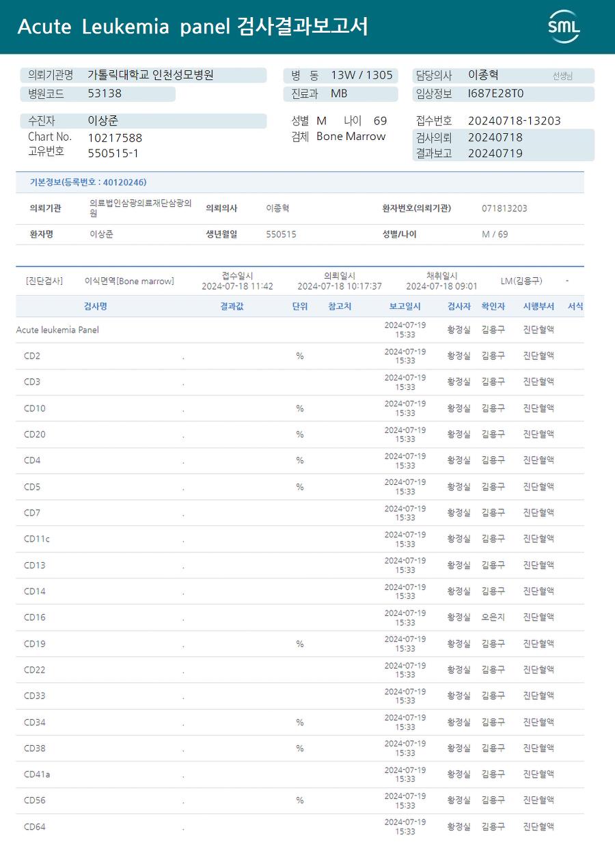Click the 'CD2' test row
The width and height of the screenshot is (615, 868).
click(300, 356)
